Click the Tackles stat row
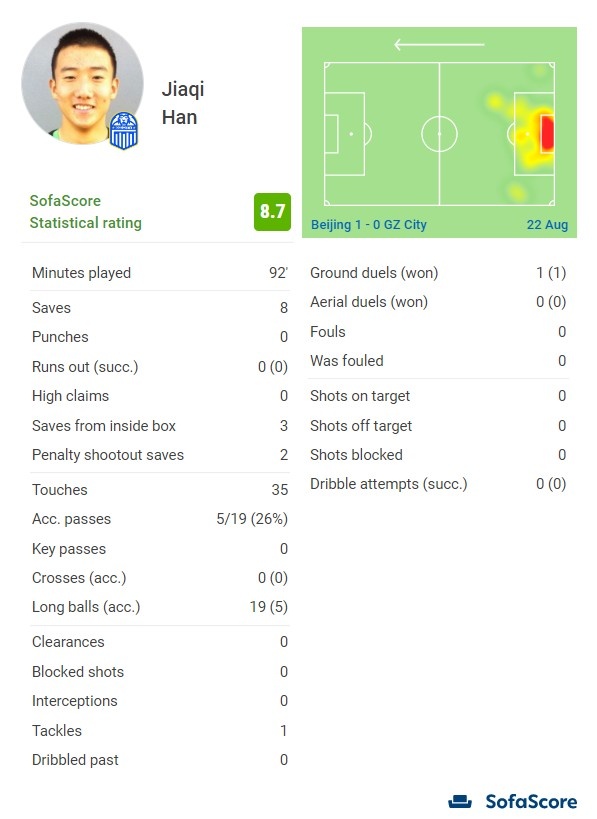The width and height of the screenshot is (597, 819). coord(160,731)
